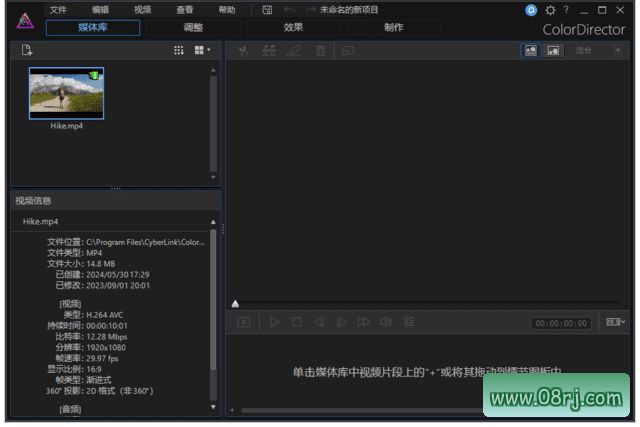
Task: Click the trim clip tool icon
Action: (269, 51)
